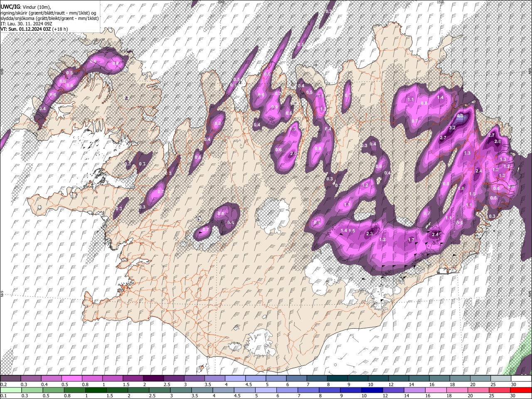Pick the dark teal 8 swatch in upper legend
The height and width of the screenshot is (399, 532).
(337, 378)
